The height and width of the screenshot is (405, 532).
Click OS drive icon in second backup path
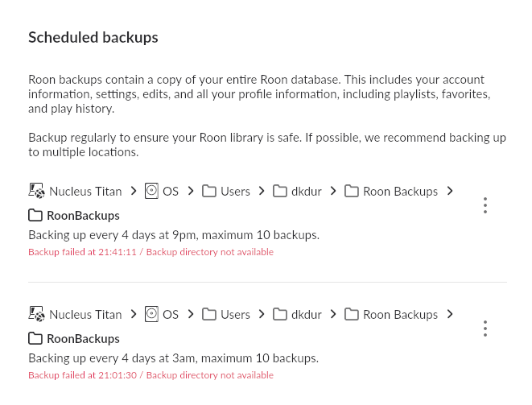[151, 314]
